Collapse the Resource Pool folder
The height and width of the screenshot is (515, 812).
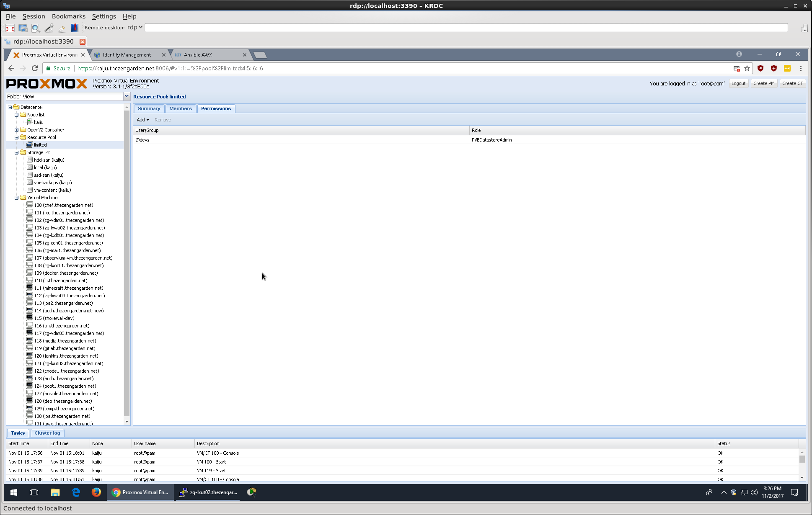click(x=17, y=137)
